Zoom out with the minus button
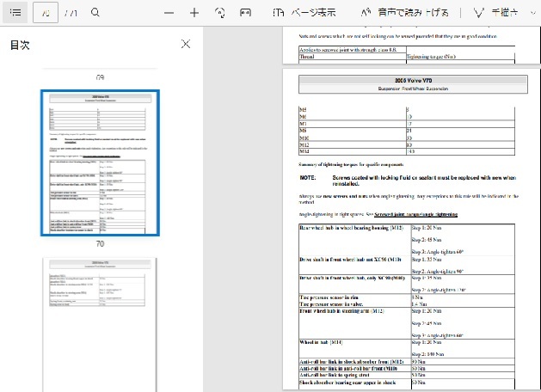This screenshot has height=392, width=541. tap(169, 13)
